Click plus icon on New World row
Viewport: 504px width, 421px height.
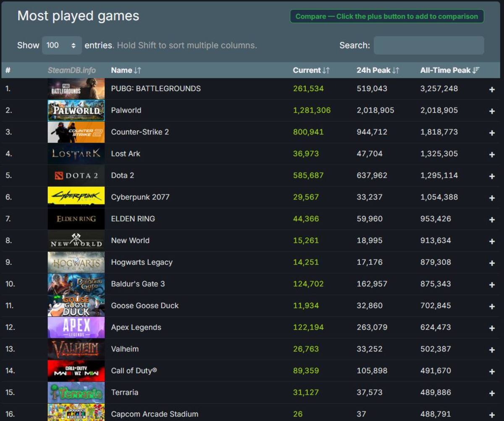click(x=492, y=241)
